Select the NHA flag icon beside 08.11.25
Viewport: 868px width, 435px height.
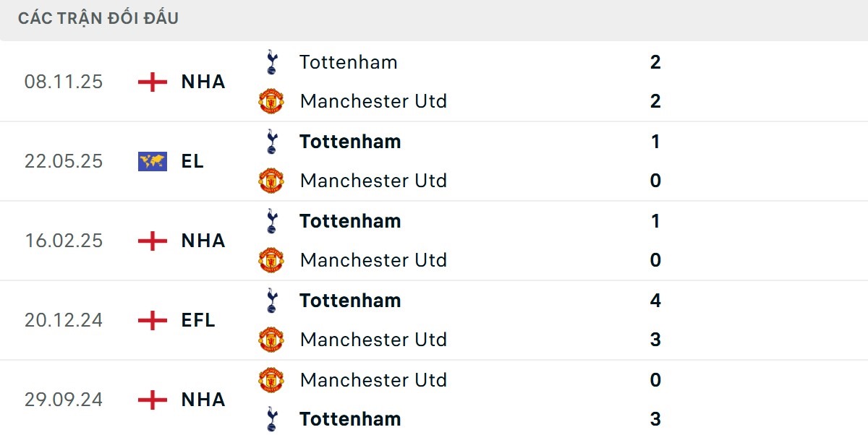[153, 82]
